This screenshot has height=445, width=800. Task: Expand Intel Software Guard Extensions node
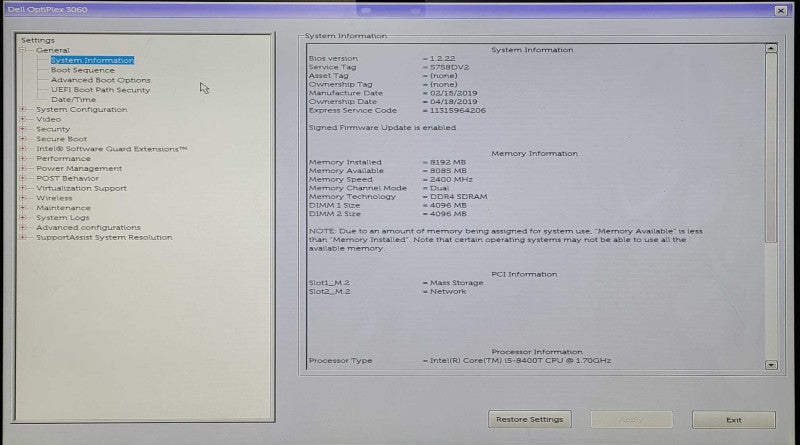point(22,149)
